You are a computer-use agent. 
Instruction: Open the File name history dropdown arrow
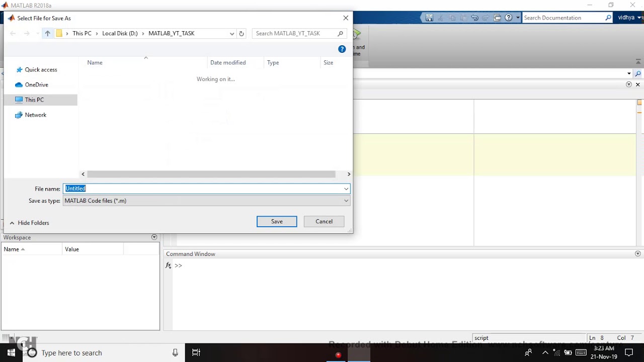[x=346, y=189]
